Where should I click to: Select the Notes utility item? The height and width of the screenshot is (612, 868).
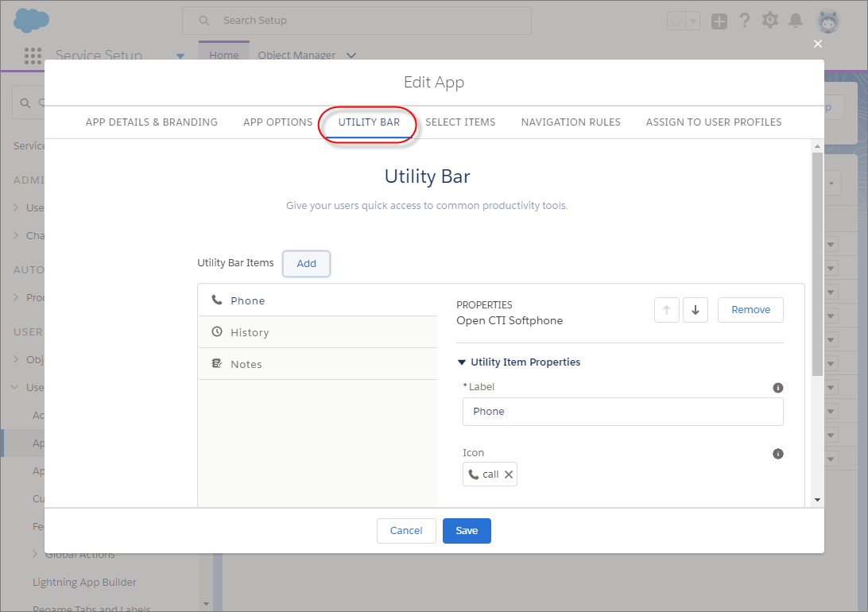318,364
